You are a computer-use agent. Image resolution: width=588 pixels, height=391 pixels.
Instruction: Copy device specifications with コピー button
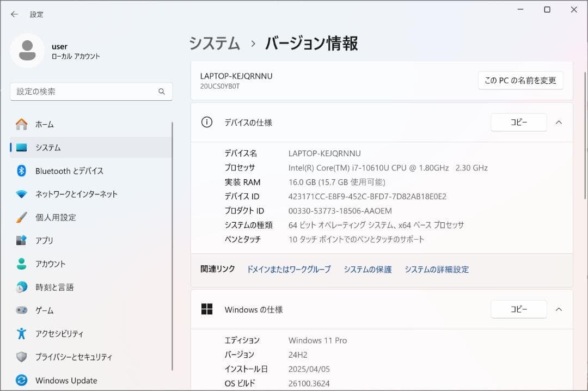click(519, 123)
